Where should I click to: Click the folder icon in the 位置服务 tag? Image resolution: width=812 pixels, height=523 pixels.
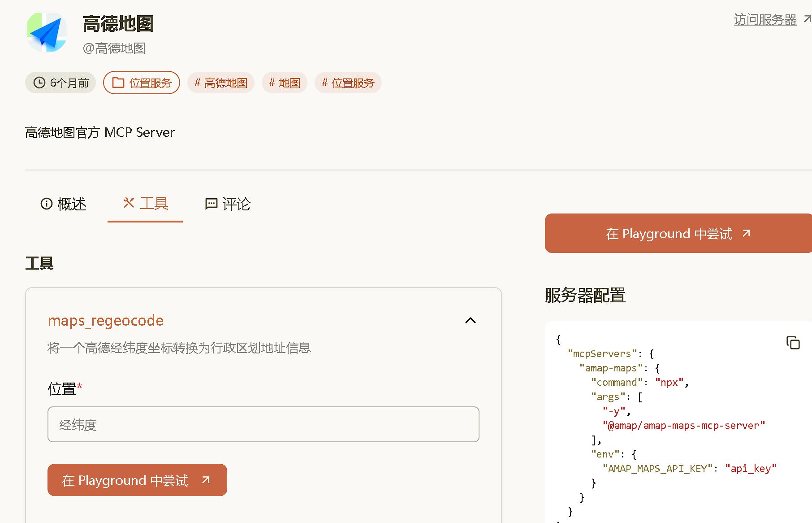tap(118, 83)
